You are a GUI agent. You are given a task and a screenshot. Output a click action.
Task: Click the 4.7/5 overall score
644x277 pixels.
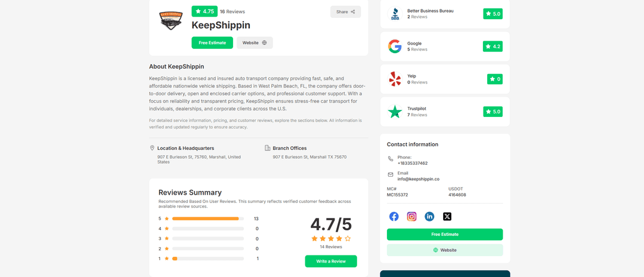click(x=331, y=224)
